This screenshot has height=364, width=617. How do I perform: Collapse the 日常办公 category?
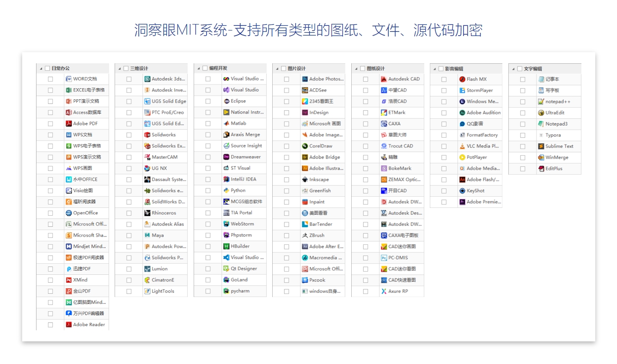pyautogui.click(x=40, y=67)
